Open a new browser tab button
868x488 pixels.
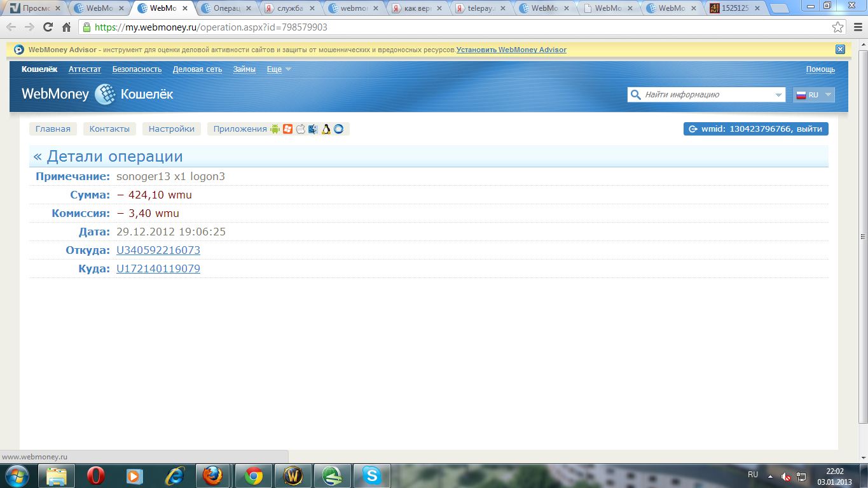coord(778,8)
